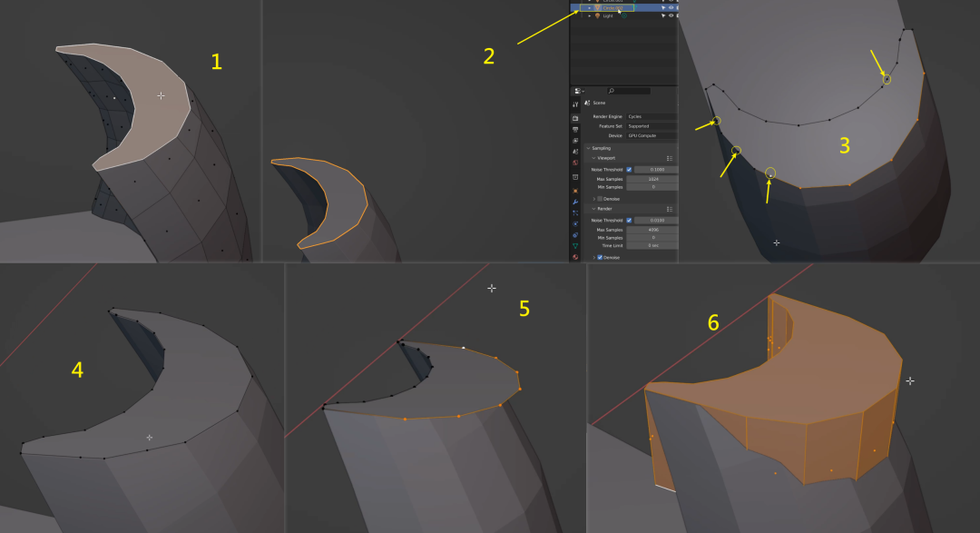Open the View Layer properties tab
The image size is (980, 533).
(575, 141)
